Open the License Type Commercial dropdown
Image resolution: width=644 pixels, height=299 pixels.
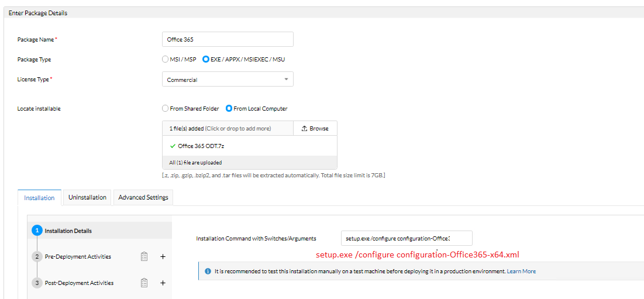coord(228,80)
